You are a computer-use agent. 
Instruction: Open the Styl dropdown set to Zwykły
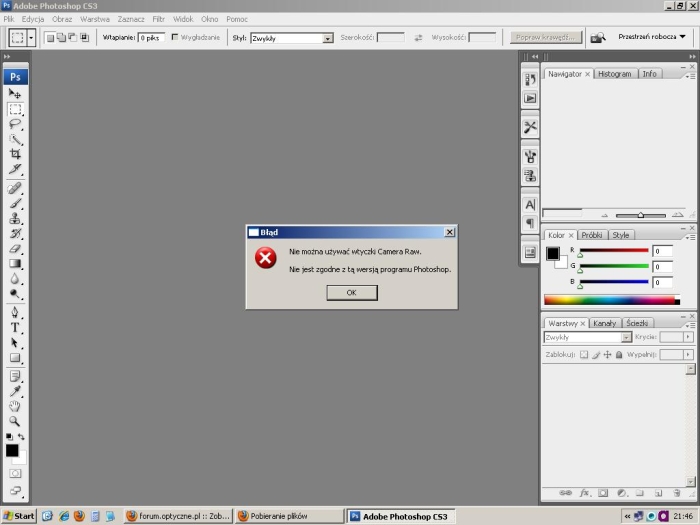(292, 38)
